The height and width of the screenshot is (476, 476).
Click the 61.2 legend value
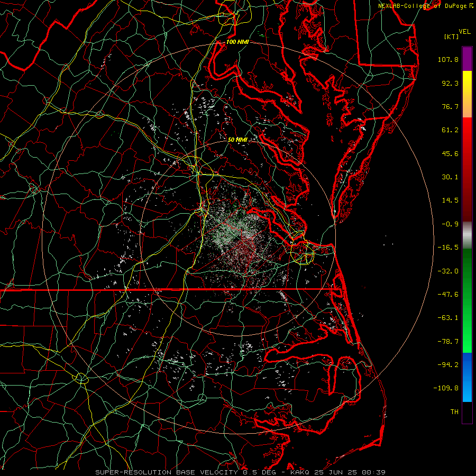[x=450, y=130]
